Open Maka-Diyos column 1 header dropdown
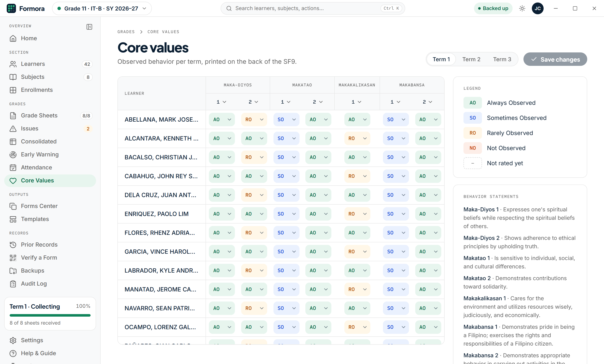Image resolution: width=604 pixels, height=364 pixels. [x=221, y=102]
